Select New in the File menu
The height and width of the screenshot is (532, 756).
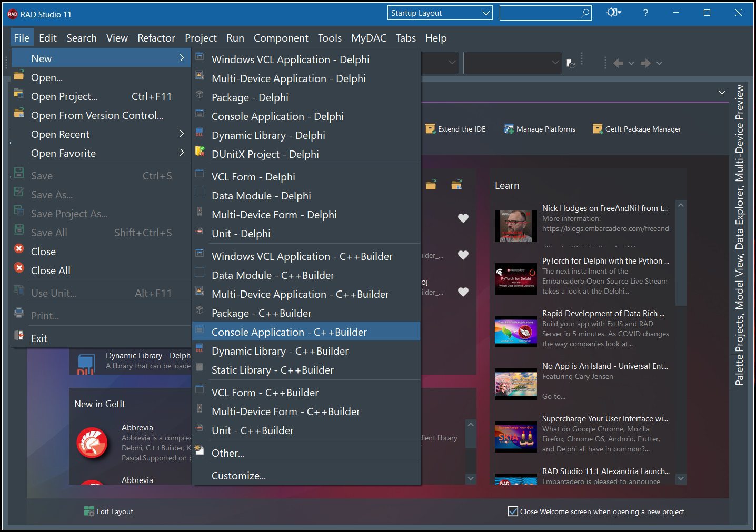pyautogui.click(x=101, y=58)
